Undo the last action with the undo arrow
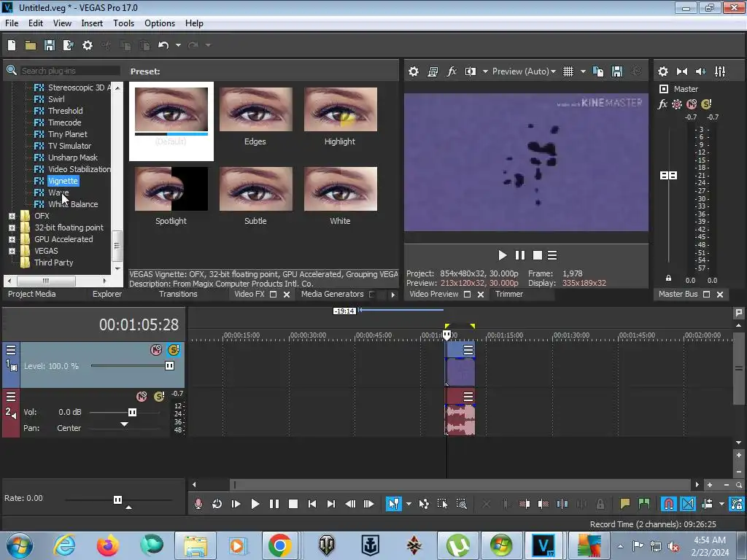The width and height of the screenshot is (747, 560). tap(163, 45)
